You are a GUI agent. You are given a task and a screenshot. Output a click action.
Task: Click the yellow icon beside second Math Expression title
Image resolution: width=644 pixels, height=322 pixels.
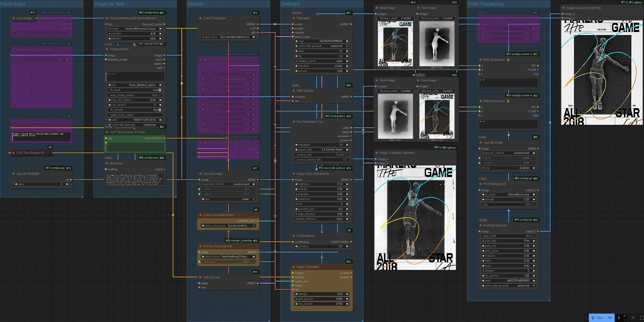click(508, 101)
